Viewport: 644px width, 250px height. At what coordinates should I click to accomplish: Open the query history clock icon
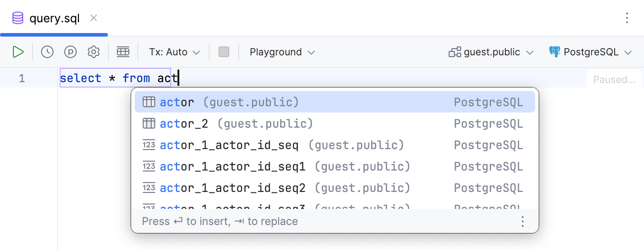click(47, 52)
